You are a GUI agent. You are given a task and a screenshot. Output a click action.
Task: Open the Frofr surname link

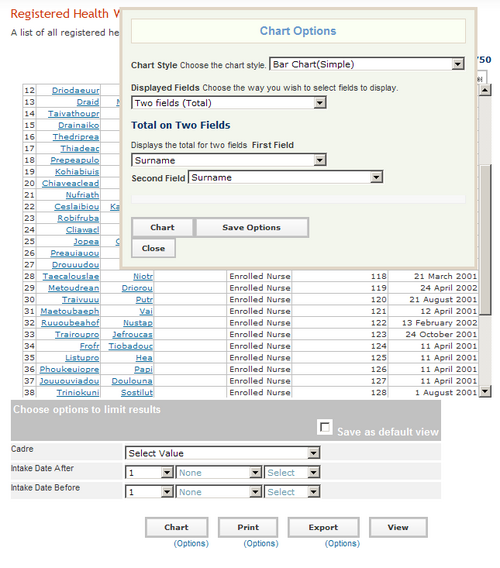[89, 346]
